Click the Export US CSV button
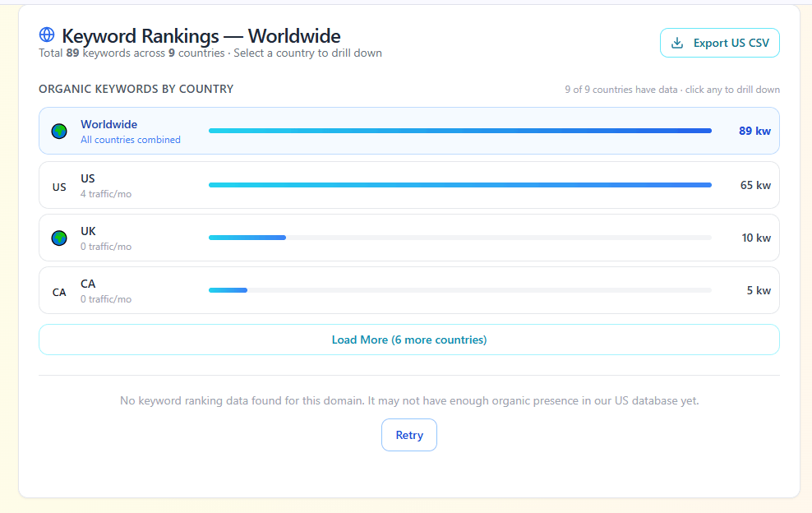The width and height of the screenshot is (812, 513). (719, 42)
